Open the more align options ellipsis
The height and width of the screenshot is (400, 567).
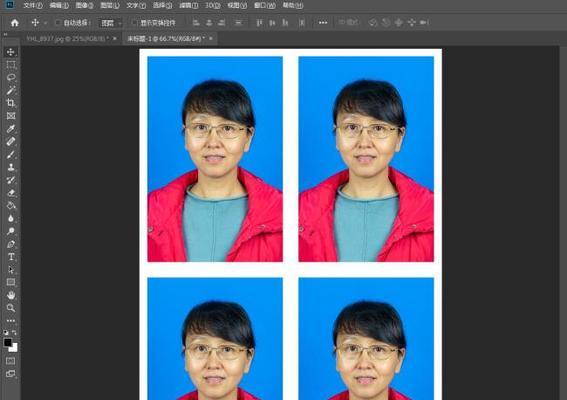(323, 23)
